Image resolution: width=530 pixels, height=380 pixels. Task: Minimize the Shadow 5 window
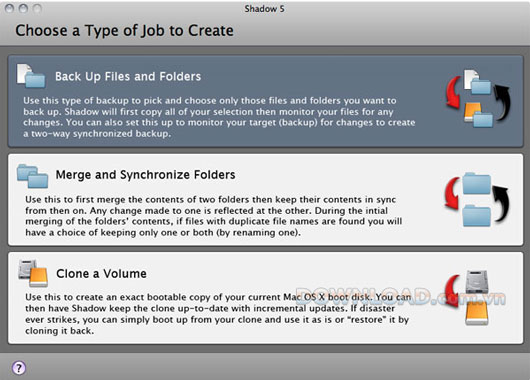pos(23,9)
